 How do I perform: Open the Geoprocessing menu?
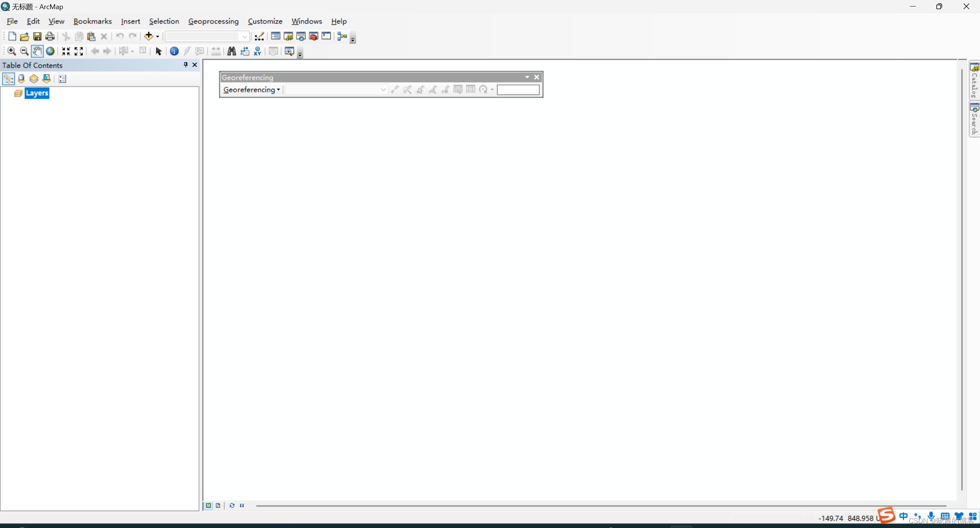click(214, 21)
